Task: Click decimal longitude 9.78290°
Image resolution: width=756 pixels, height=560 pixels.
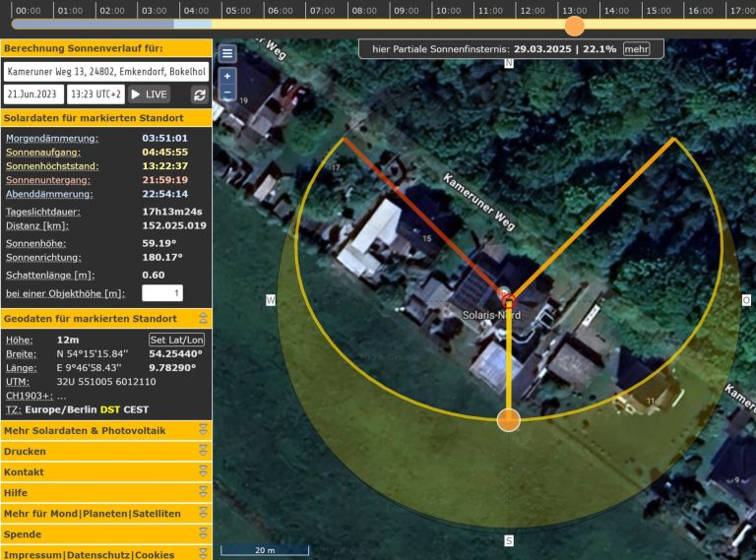Action: point(172,368)
